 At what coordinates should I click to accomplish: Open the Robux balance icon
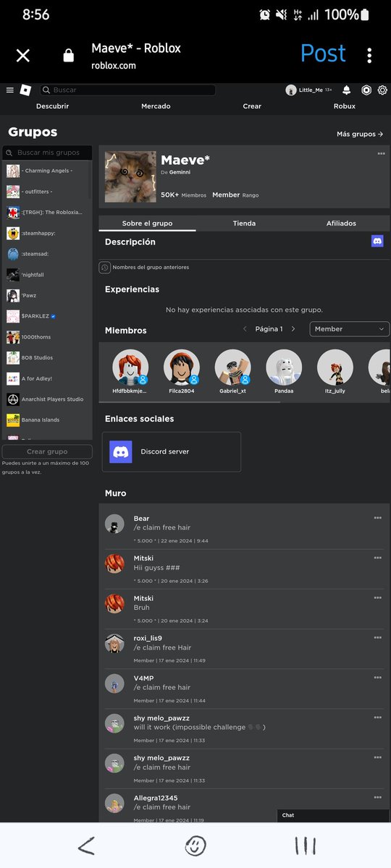click(x=366, y=90)
